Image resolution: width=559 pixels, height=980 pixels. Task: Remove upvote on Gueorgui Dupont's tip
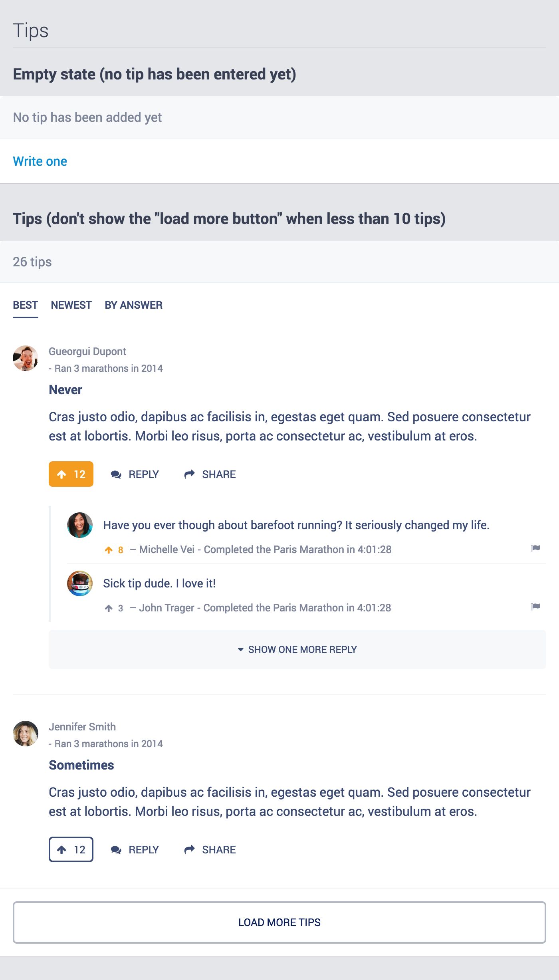71,474
